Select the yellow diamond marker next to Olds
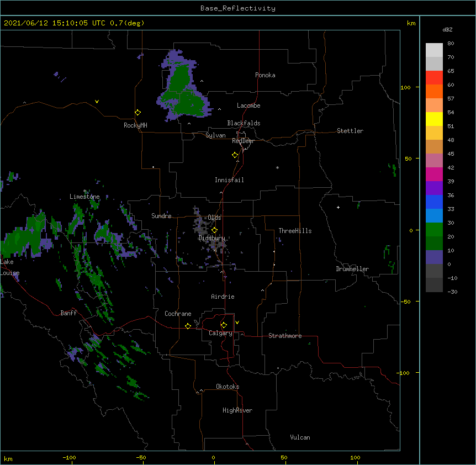Viewport: 476px width, 465px height. coord(215,230)
